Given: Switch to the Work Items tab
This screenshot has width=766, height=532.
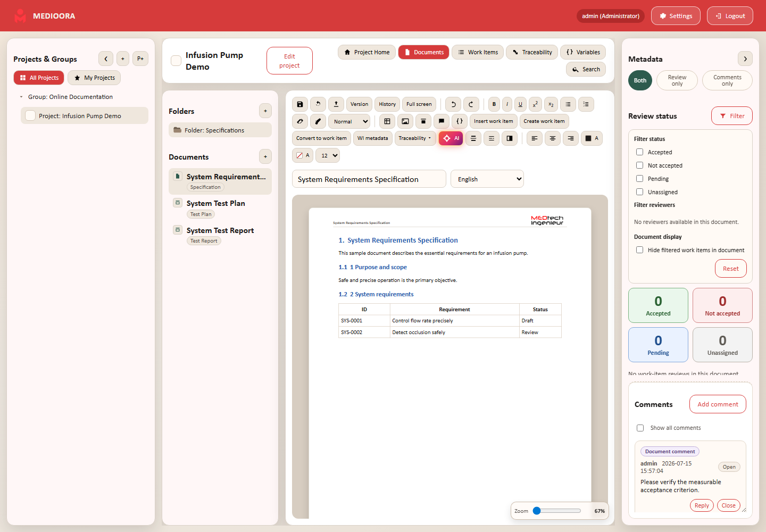Looking at the screenshot, I should coord(478,52).
